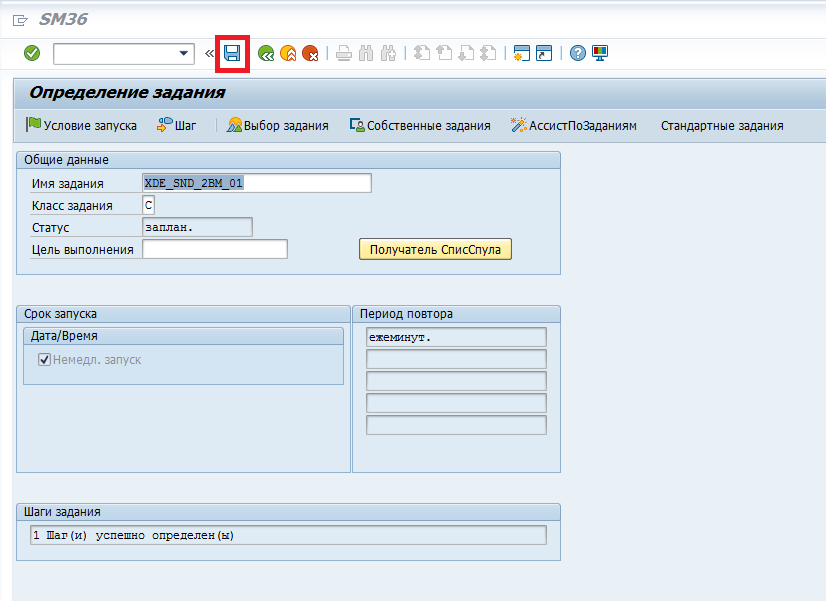Click the Шаг step toolbar button
Viewport: 826px width, 601px height.
coord(176,125)
